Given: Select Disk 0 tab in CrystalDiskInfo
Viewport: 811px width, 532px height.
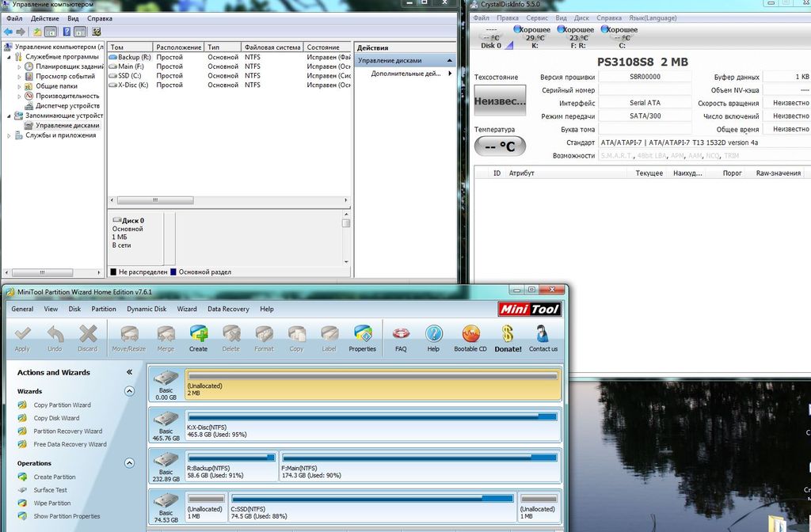Looking at the screenshot, I should 491,38.
